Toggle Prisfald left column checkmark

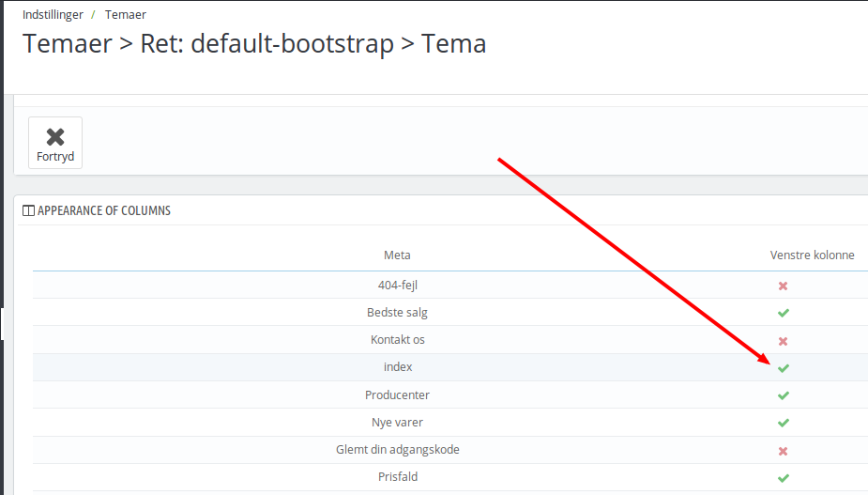784,478
